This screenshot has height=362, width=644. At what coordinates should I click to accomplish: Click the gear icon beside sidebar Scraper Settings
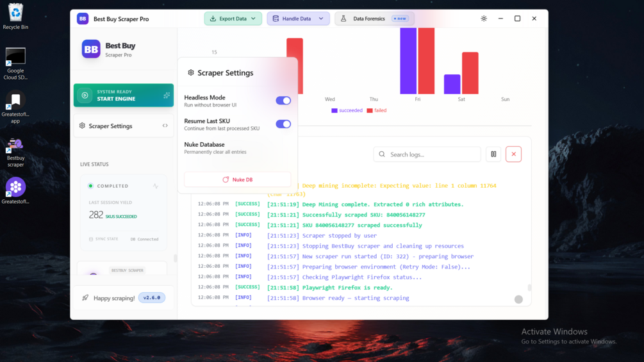(82, 126)
